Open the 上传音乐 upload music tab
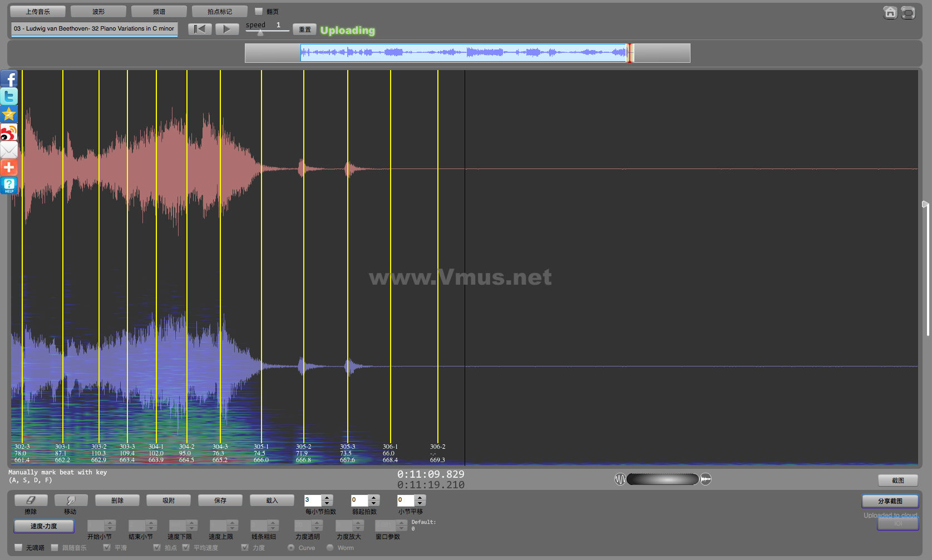 coord(38,11)
